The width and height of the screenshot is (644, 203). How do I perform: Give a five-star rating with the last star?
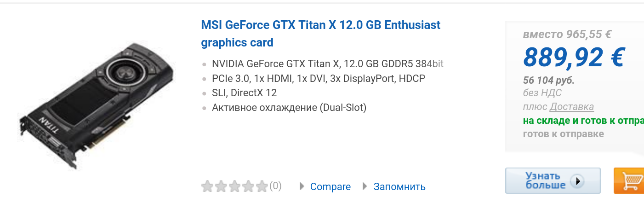(262, 186)
